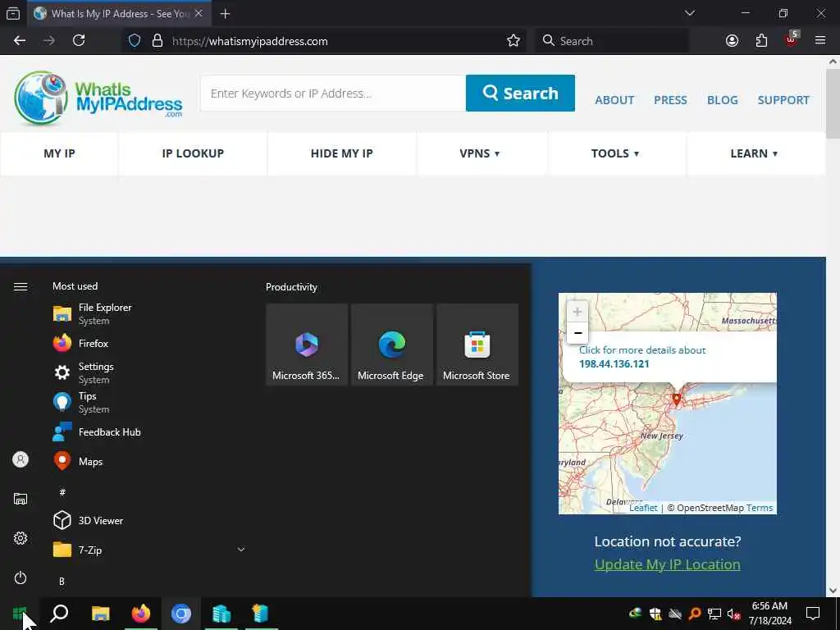This screenshot has height=630, width=840.
Task: Go back with browser back arrow
Action: 20,41
